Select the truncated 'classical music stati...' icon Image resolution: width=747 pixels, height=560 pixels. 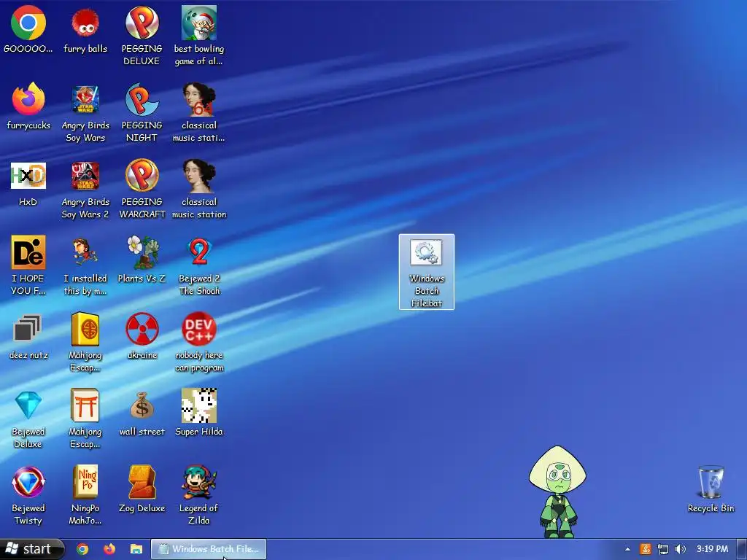(x=199, y=112)
